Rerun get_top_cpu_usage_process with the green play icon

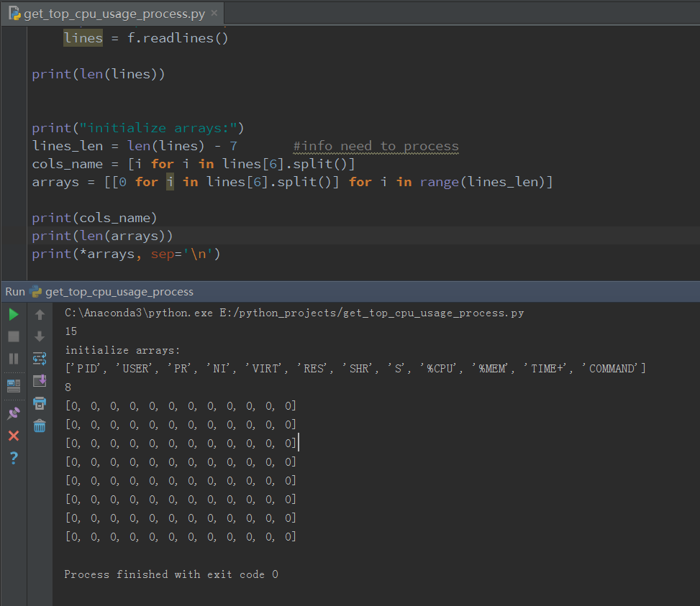14,315
